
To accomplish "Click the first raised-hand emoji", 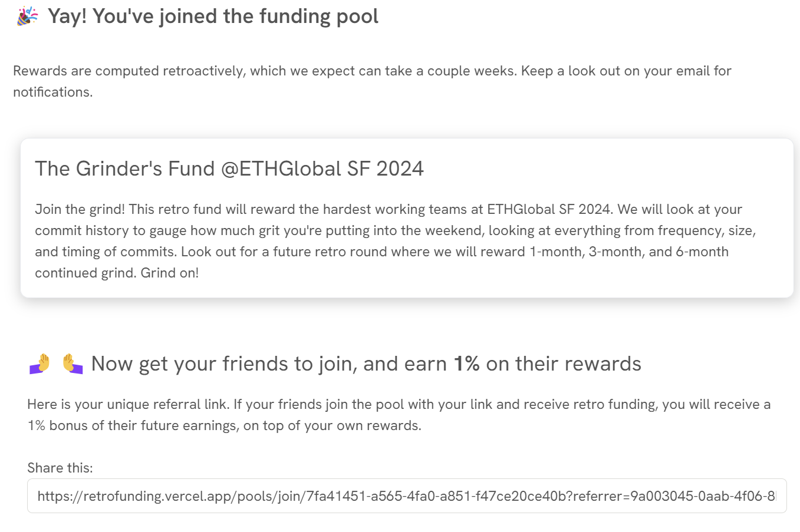I will pyautogui.click(x=40, y=364).
